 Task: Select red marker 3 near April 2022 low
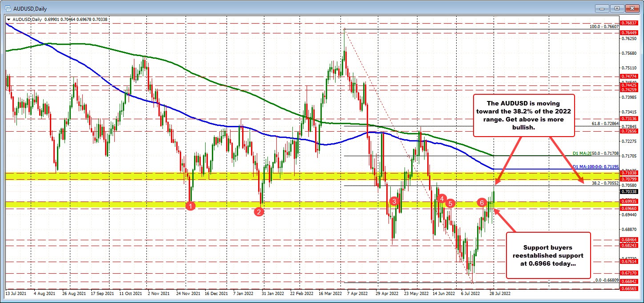point(393,201)
